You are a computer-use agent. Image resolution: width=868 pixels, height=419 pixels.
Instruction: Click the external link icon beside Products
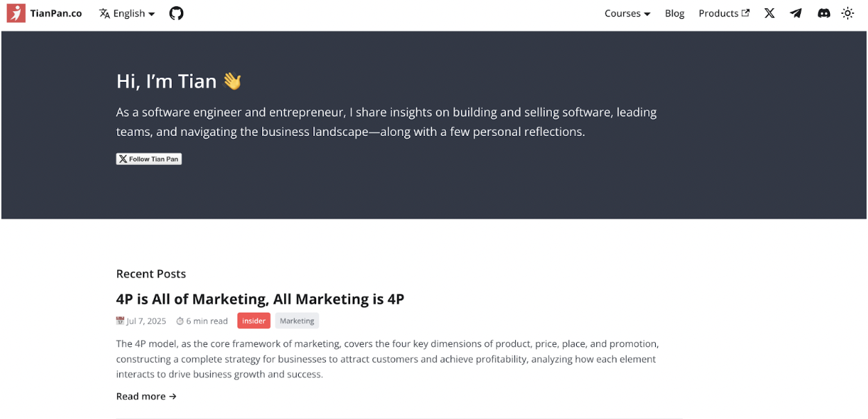coord(746,13)
